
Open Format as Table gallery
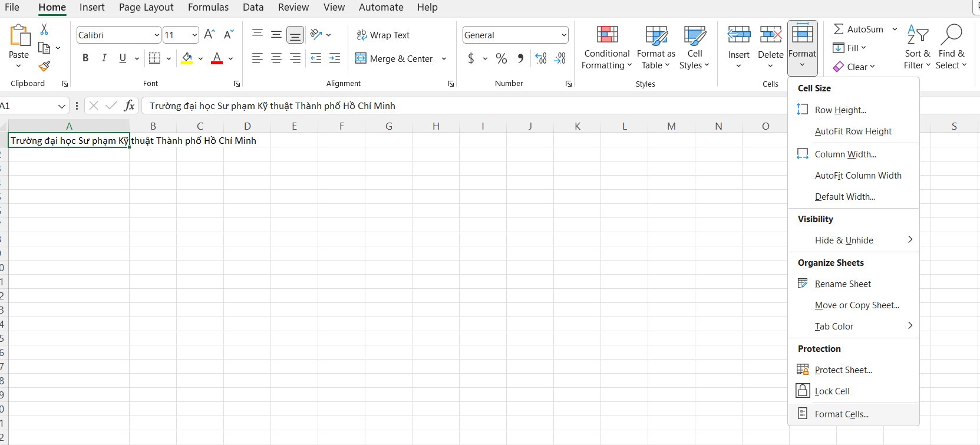click(656, 48)
